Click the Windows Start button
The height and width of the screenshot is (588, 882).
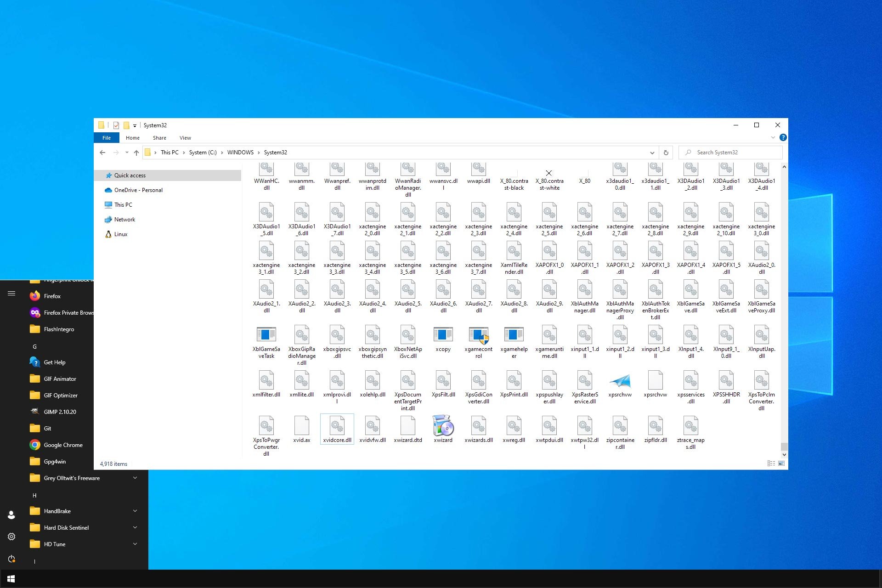pyautogui.click(x=11, y=579)
